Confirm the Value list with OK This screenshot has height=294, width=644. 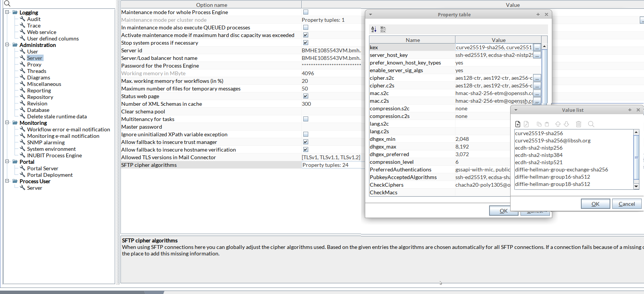(x=595, y=204)
